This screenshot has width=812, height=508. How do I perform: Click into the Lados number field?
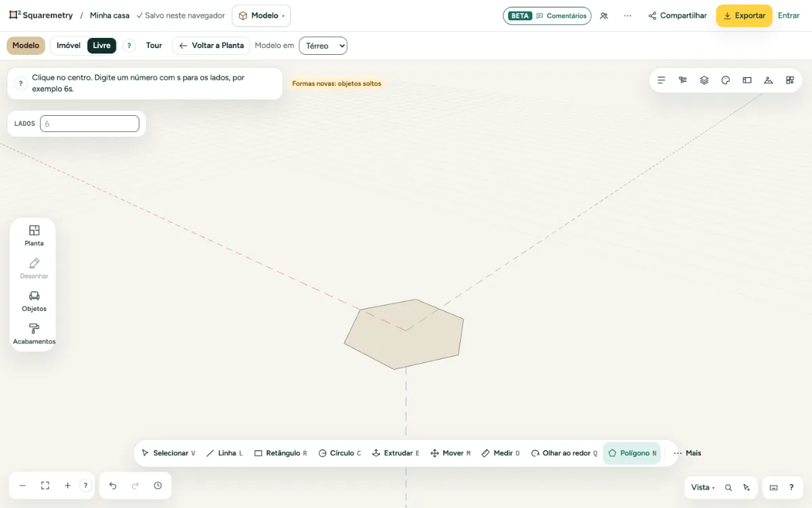(89, 123)
